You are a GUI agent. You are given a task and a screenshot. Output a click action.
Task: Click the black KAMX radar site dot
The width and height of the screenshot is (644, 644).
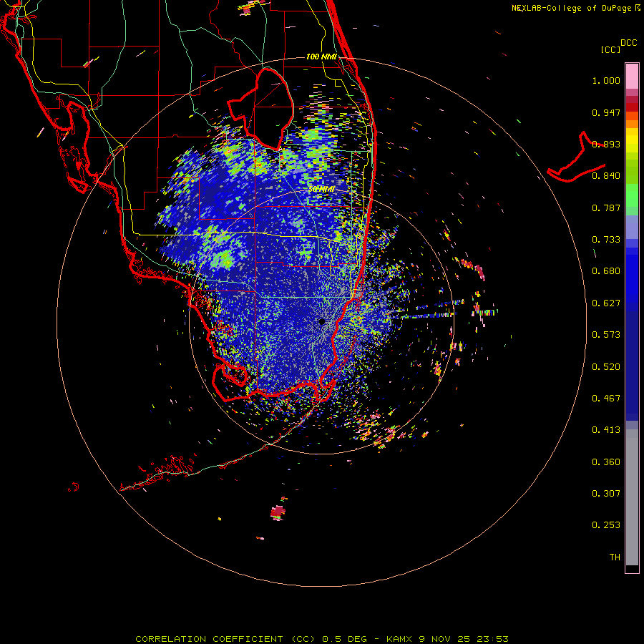(x=322, y=321)
